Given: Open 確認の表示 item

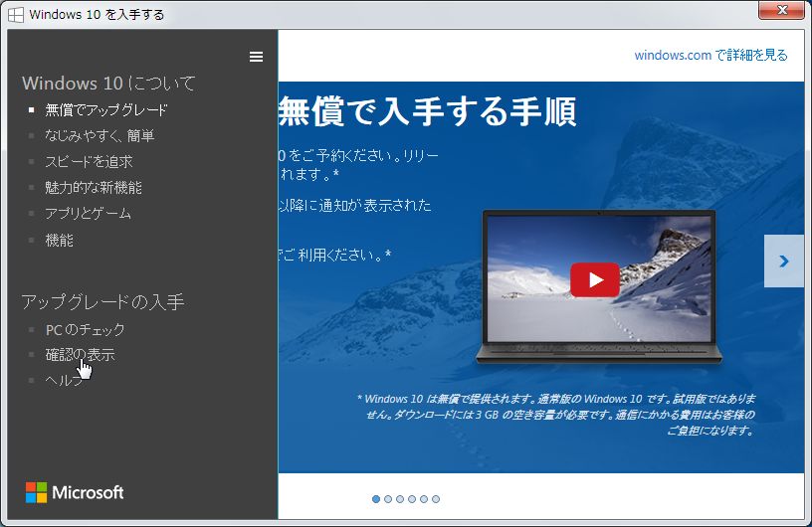Looking at the screenshot, I should 80,355.
